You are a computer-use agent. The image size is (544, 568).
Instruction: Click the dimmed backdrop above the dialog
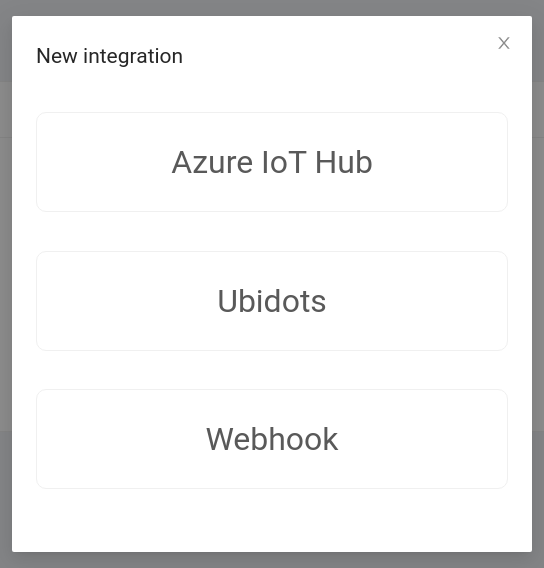(x=272, y=7)
